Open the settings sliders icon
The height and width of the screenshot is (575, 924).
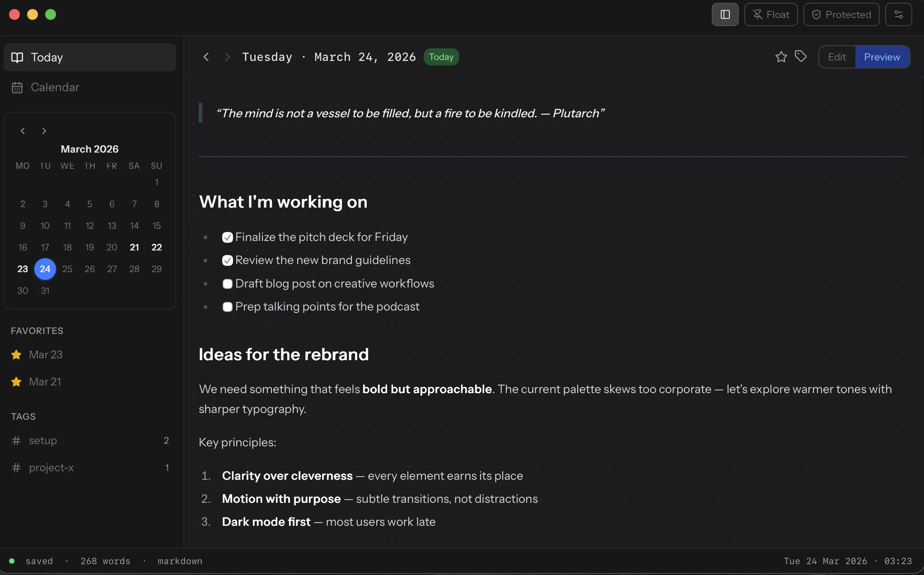click(x=898, y=14)
